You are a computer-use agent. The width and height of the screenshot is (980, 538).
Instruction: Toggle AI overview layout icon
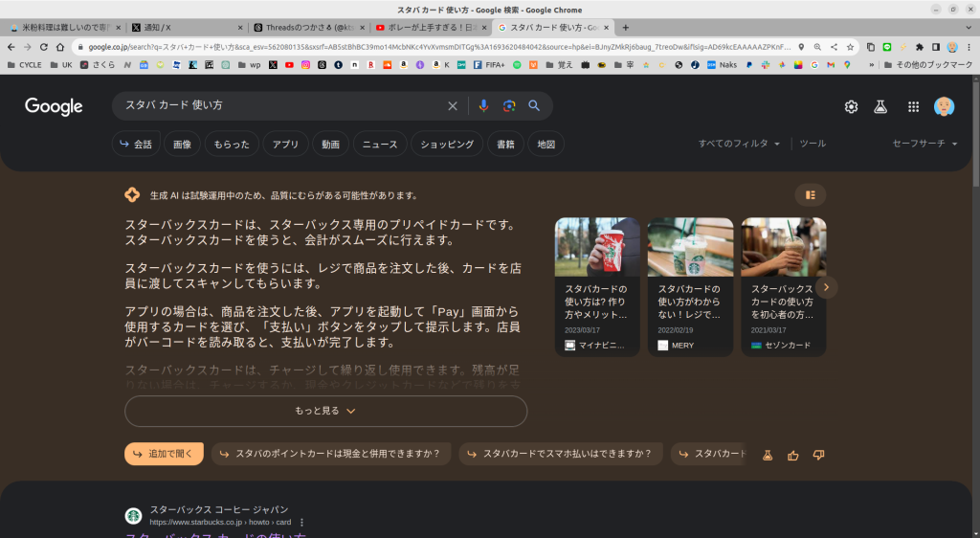pyautogui.click(x=810, y=195)
